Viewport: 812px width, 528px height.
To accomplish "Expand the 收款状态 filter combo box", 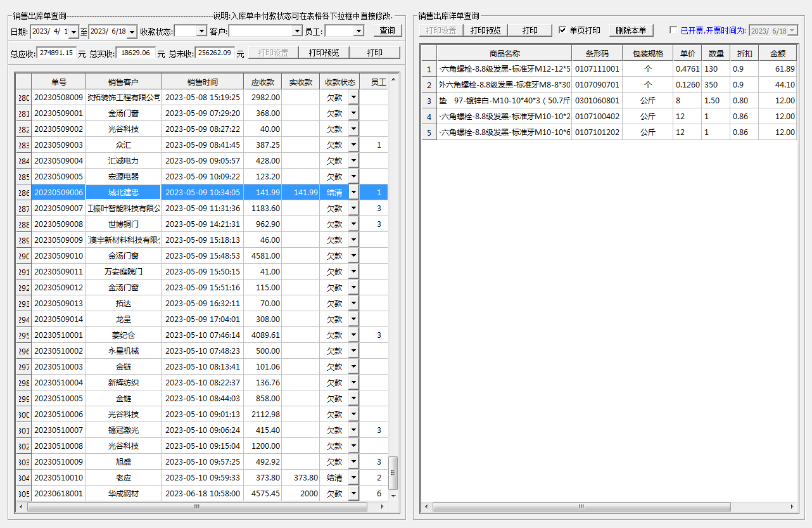I will (x=201, y=31).
